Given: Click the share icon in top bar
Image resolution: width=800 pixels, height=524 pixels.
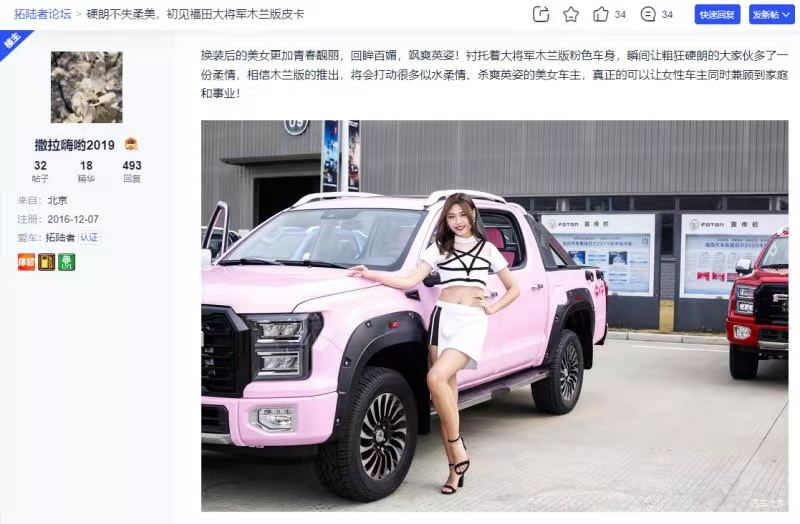Looking at the screenshot, I should click(x=540, y=14).
